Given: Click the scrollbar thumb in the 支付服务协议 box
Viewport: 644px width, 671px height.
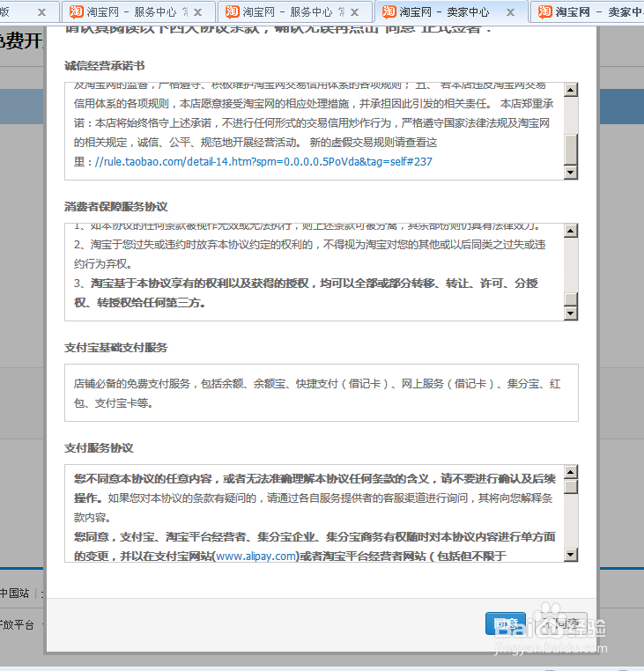Looking at the screenshot, I should click(571, 487).
